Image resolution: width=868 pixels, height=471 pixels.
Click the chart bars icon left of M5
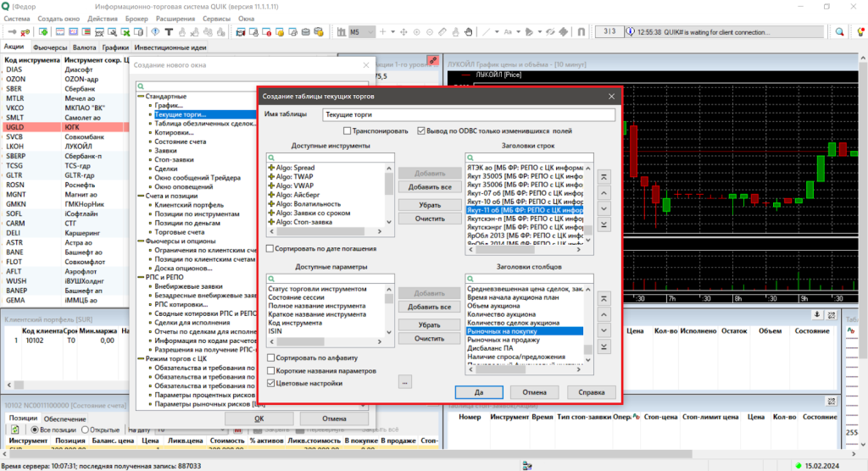coord(342,32)
